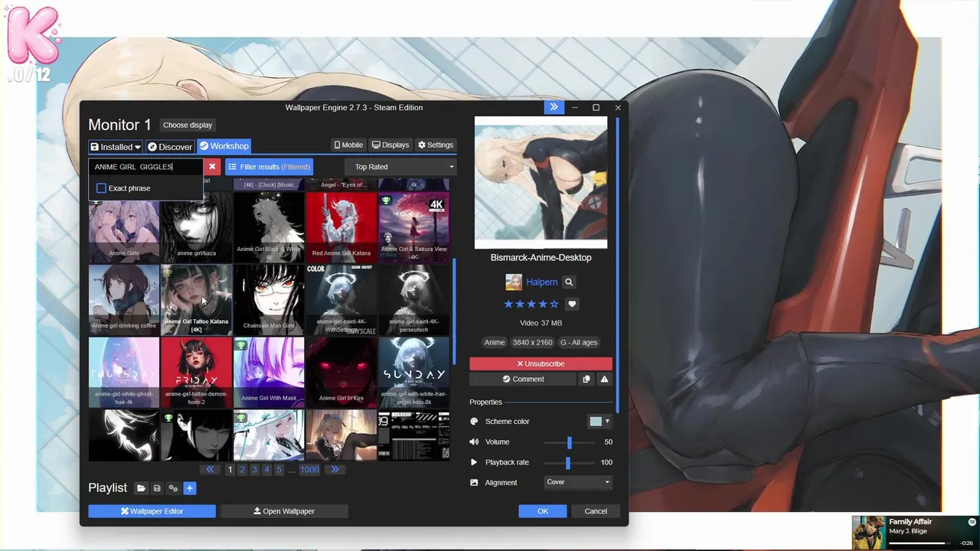
Task: Clear the search with the red X button
Action: 212,167
